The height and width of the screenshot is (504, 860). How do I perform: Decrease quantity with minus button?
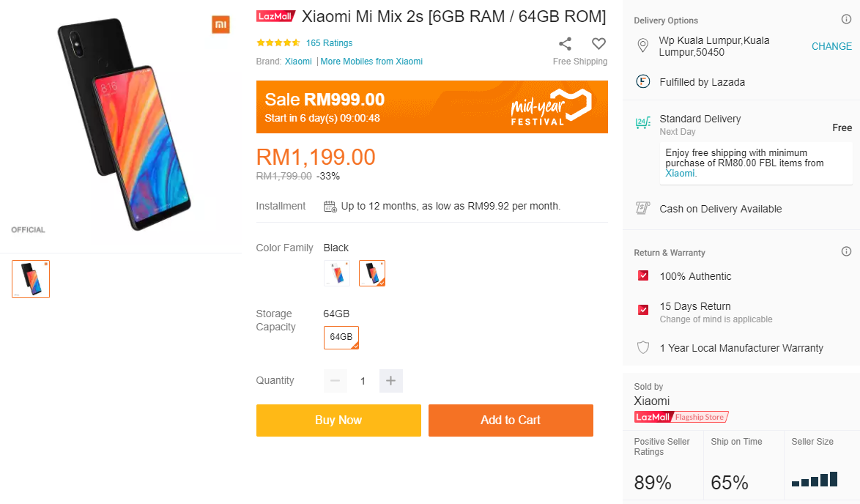(335, 381)
